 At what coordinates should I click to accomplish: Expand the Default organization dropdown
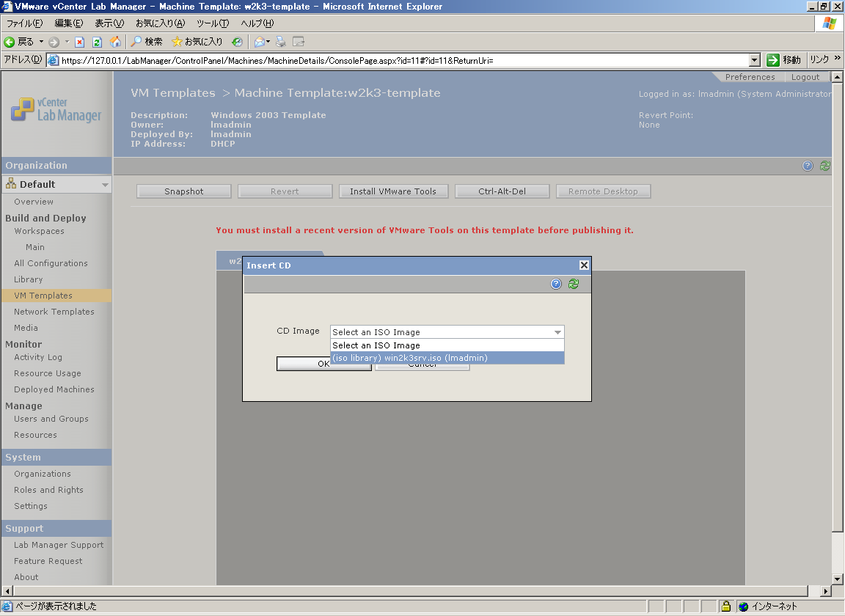pos(105,184)
